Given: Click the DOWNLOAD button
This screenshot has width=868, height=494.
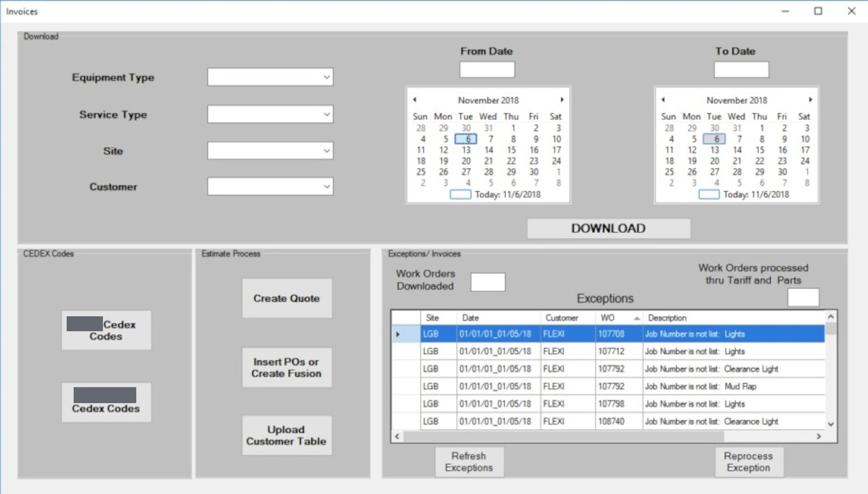Looking at the screenshot, I should point(608,228).
